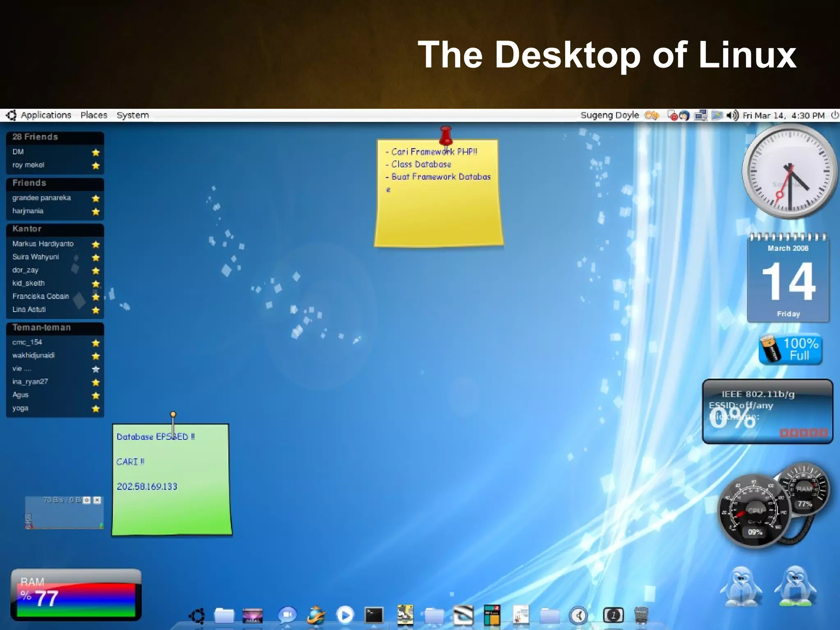Toggle the star next to cmc_154

[96, 343]
